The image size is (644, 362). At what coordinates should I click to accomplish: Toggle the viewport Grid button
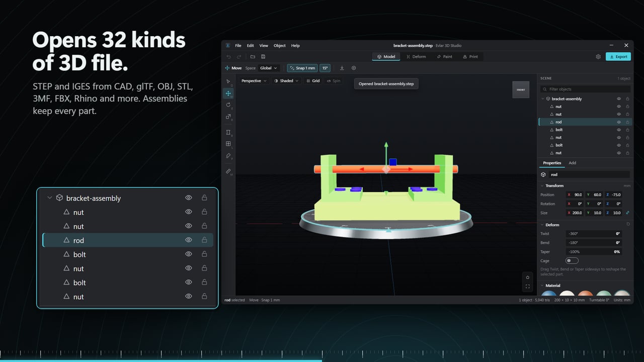click(x=313, y=80)
